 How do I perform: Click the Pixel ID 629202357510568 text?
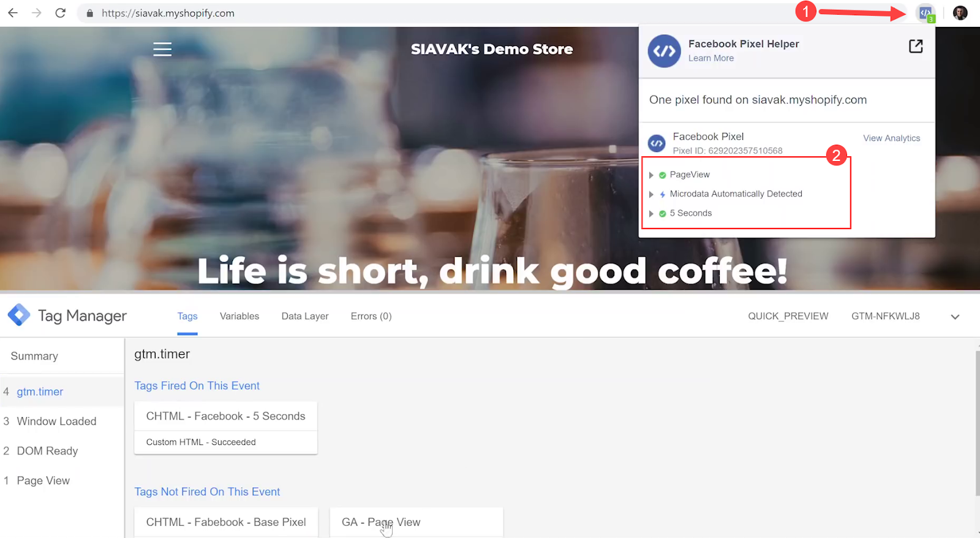coord(728,151)
